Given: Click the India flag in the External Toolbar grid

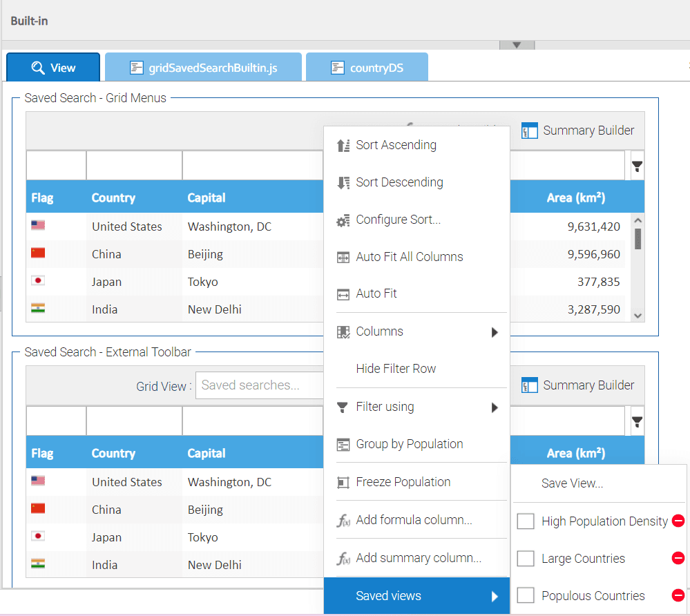Looking at the screenshot, I should coord(38,564).
